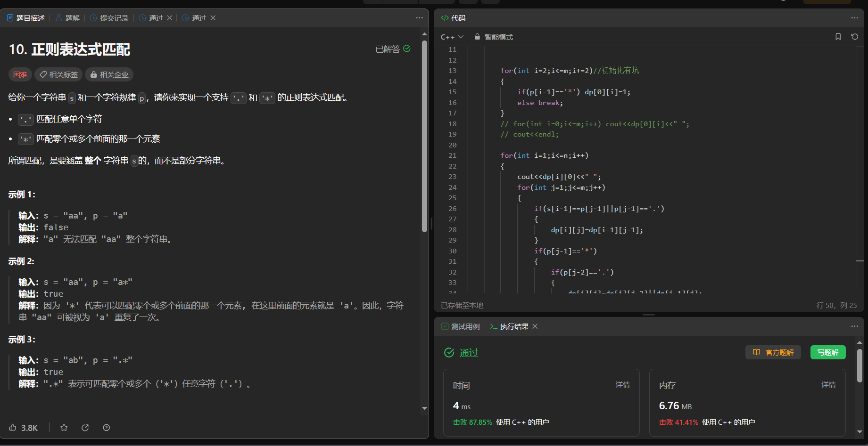
Task: Click the share icon below the problem
Action: click(85, 428)
